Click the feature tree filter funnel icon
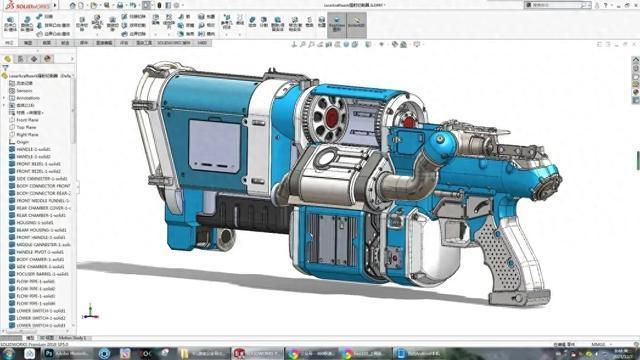Screen dimensions: 640x360 tap(5, 68)
